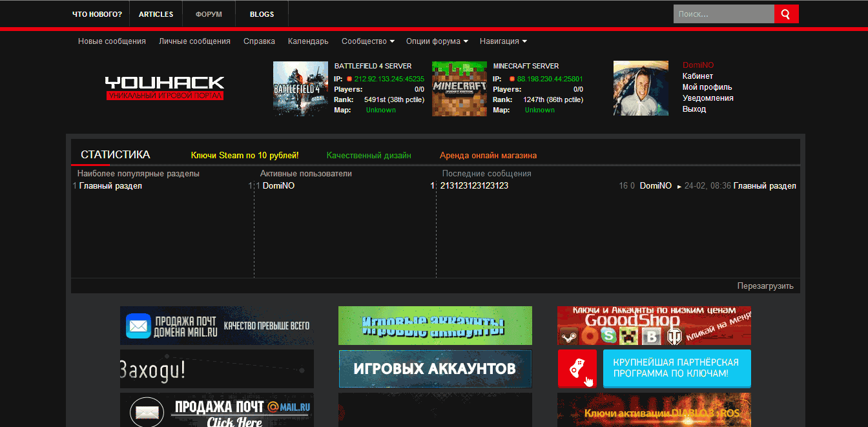Click the Minecraft server IP address
The height and width of the screenshot is (427, 868).
coord(550,79)
